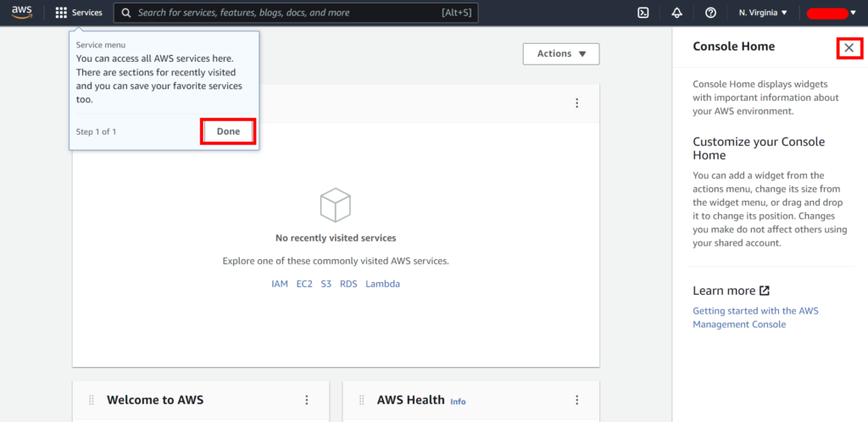Image resolution: width=868 pixels, height=422 pixels.
Task: Click Done in the Service menu tooltip
Action: pos(229,131)
